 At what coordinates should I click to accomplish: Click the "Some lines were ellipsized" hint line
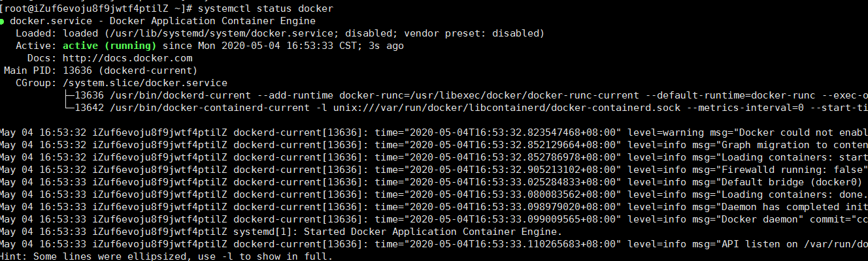(x=167, y=256)
